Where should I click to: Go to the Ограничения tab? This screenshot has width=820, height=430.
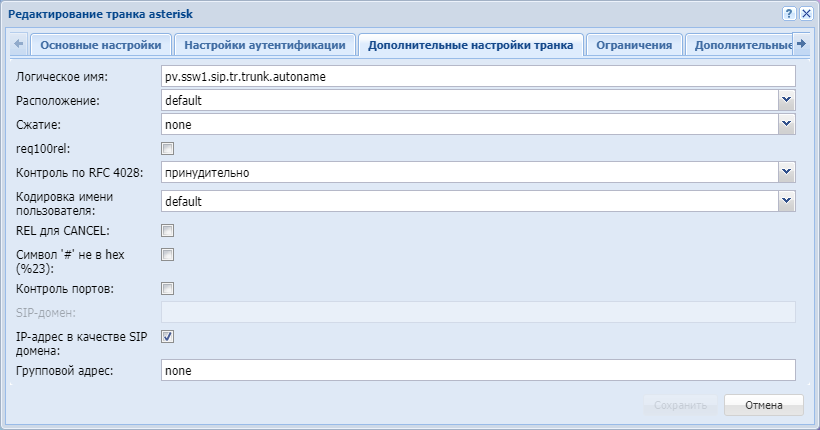pos(634,45)
